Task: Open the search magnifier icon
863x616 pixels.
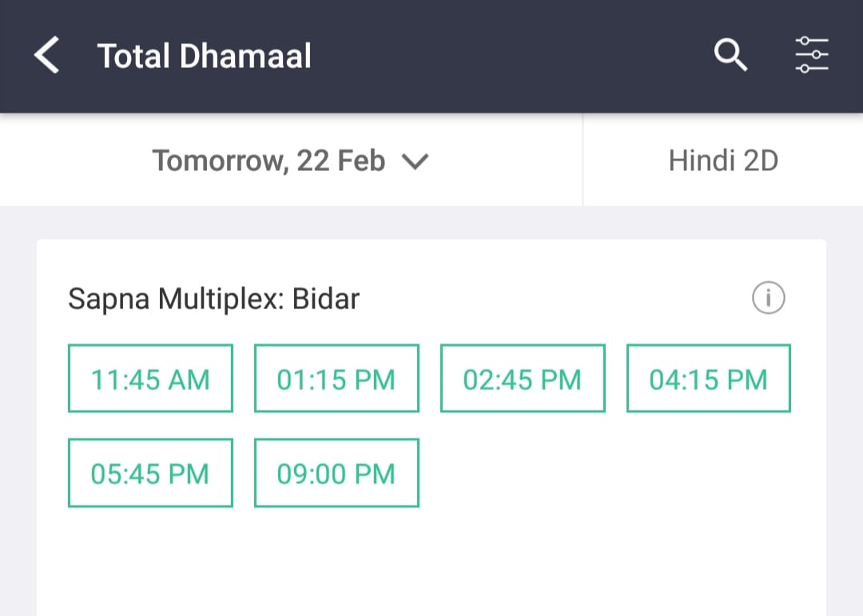Action: pyautogui.click(x=730, y=54)
